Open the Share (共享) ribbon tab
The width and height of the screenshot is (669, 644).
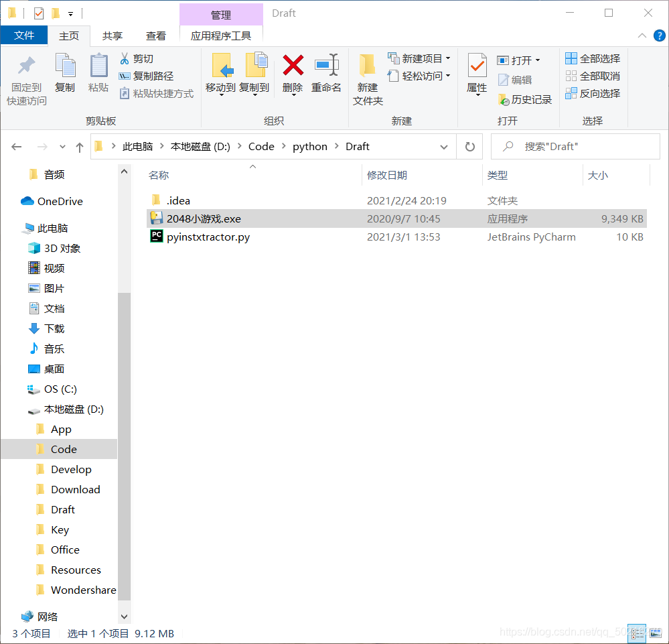[x=113, y=36]
